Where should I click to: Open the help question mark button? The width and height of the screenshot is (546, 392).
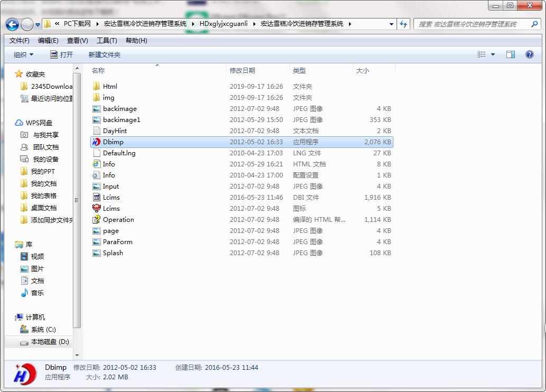pos(529,54)
